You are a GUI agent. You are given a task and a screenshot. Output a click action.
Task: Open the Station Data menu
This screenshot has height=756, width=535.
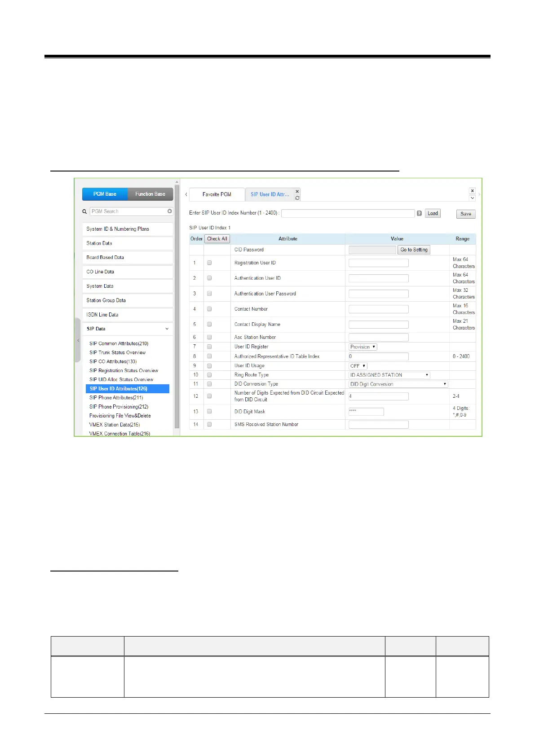click(128, 243)
